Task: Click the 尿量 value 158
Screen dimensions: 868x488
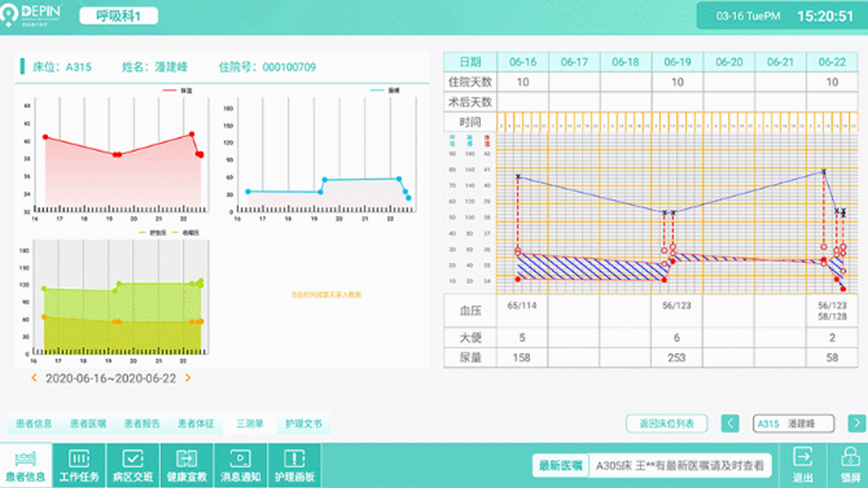Action: pos(522,357)
